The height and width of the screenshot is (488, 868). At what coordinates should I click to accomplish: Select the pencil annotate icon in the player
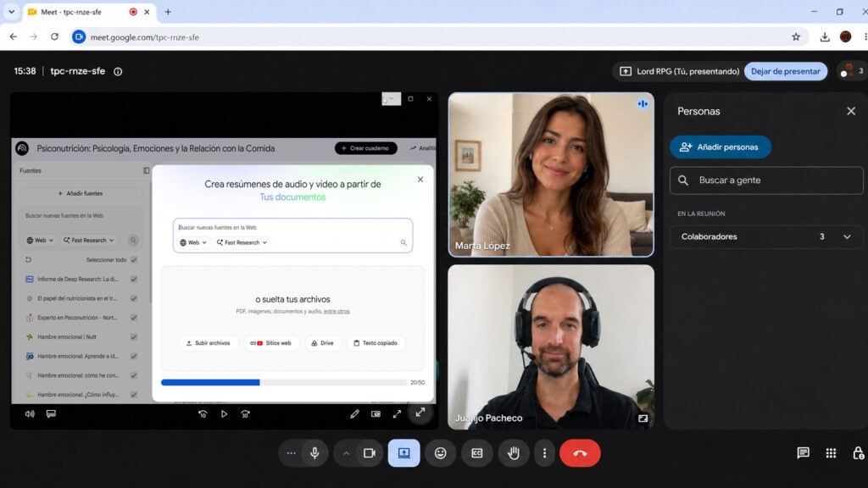point(354,413)
